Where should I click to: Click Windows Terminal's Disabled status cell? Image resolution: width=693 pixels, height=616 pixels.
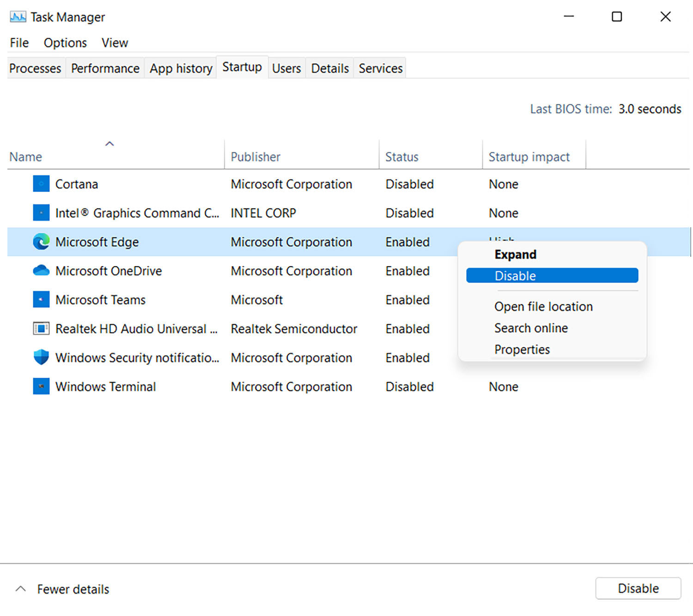[409, 387]
